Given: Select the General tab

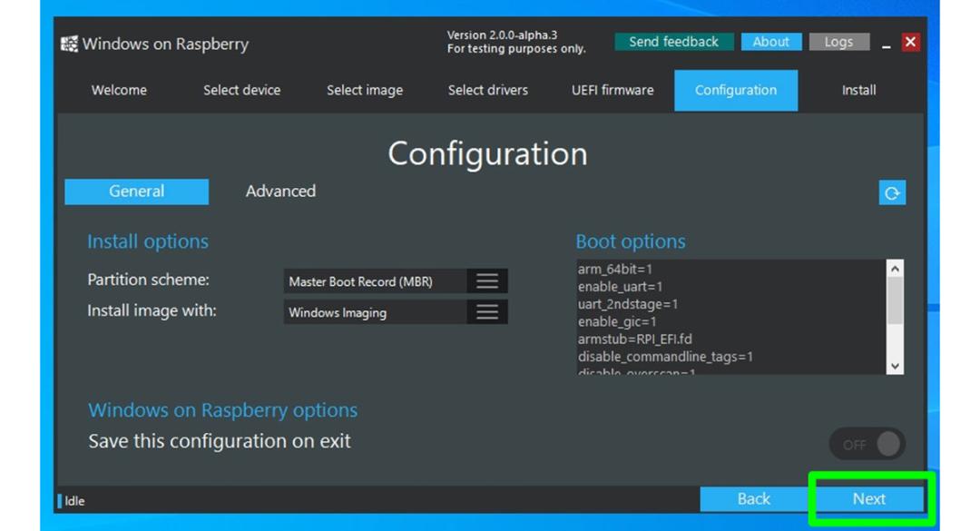Looking at the screenshot, I should pos(137,192).
